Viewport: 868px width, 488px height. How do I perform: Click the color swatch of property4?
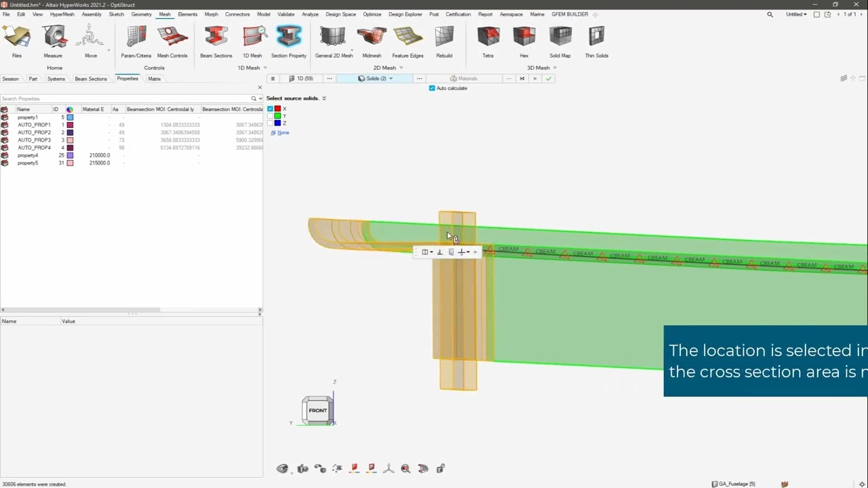pos(70,155)
